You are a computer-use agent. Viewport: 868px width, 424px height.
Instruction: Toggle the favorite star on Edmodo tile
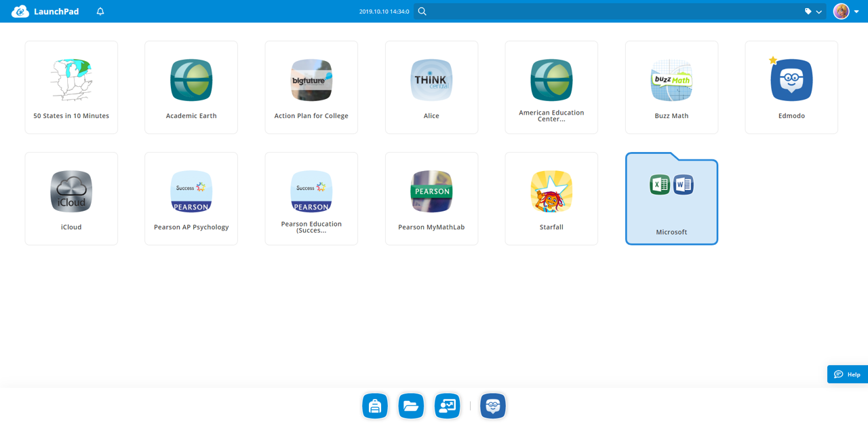pyautogui.click(x=773, y=60)
